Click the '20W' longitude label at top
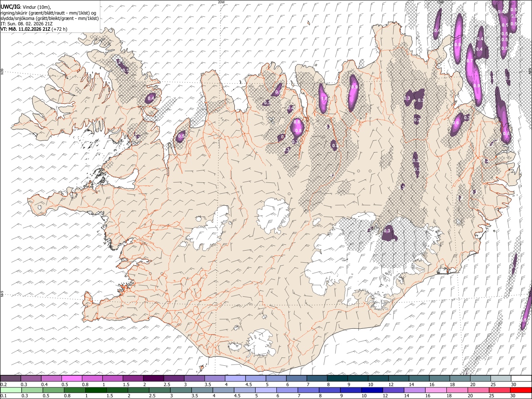532x399 pixels. coord(221,2)
